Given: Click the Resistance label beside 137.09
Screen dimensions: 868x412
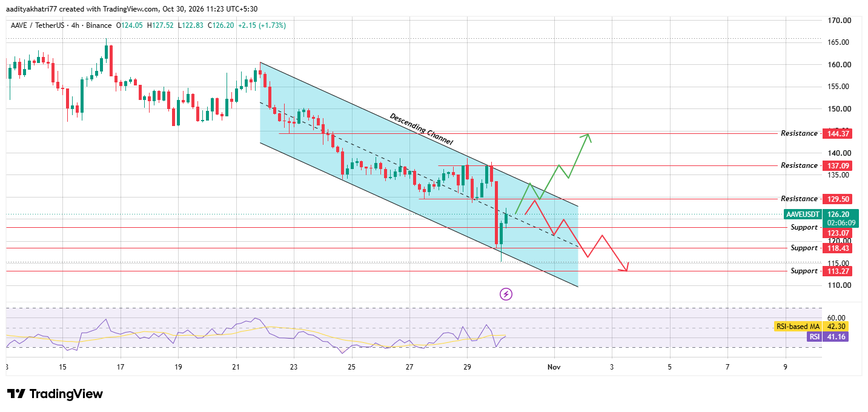Looking at the screenshot, I should (799, 165).
